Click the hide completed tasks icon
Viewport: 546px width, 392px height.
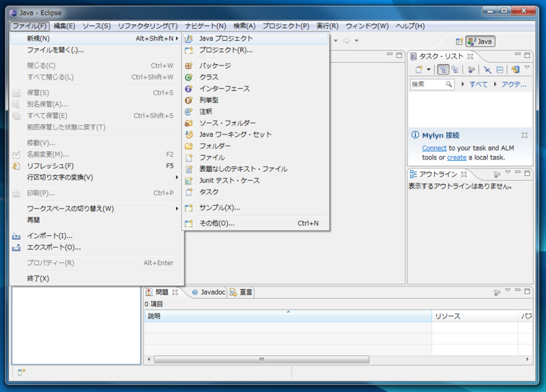487,70
